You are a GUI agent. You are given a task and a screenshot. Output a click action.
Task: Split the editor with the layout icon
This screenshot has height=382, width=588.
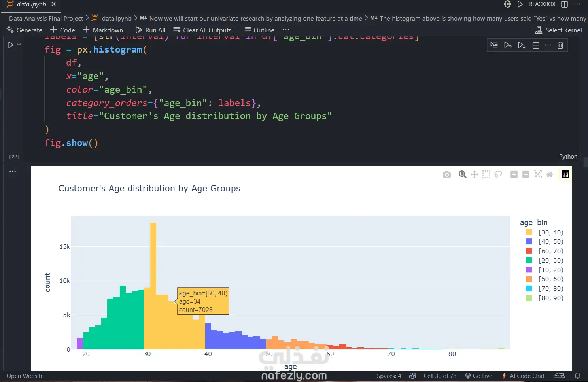point(565,4)
